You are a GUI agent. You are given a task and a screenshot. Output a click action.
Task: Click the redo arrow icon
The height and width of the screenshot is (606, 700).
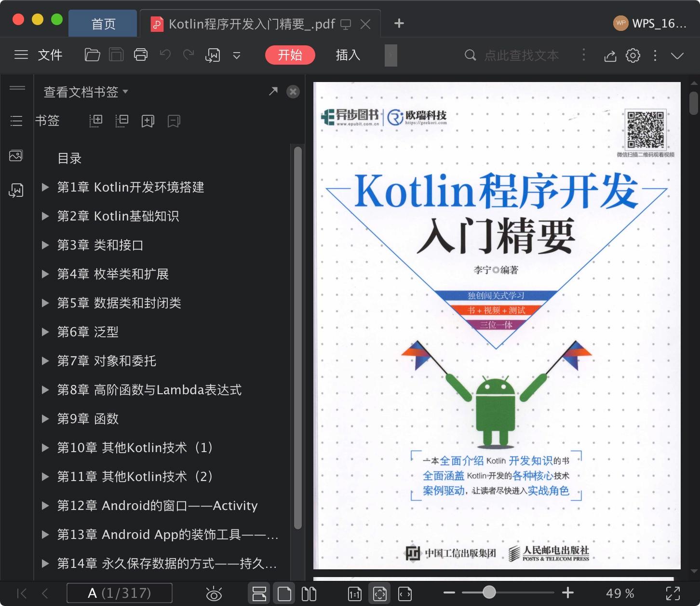coord(188,55)
